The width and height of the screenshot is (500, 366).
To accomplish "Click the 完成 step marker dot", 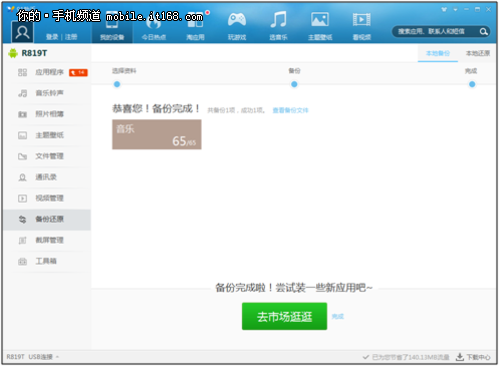I will [472, 84].
